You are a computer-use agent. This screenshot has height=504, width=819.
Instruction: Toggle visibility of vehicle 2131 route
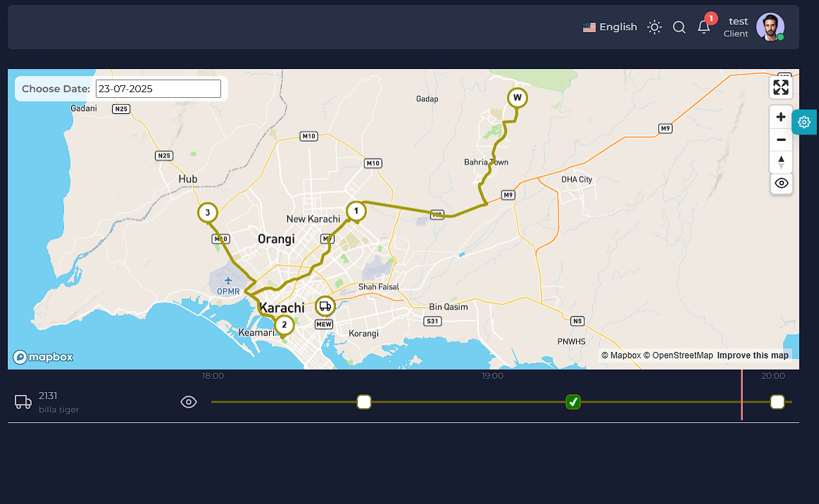point(189,402)
